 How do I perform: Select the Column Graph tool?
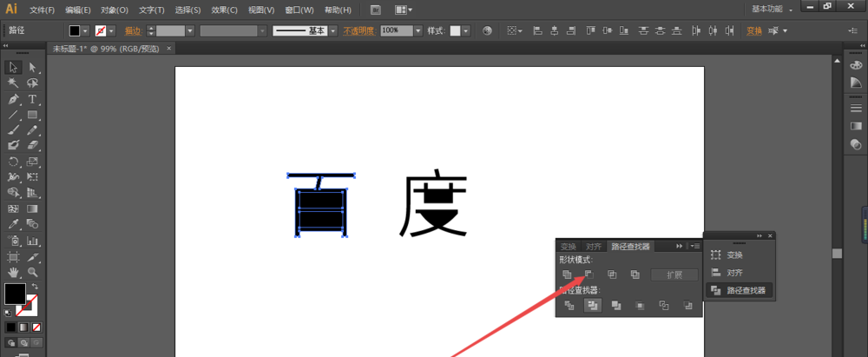[33, 241]
